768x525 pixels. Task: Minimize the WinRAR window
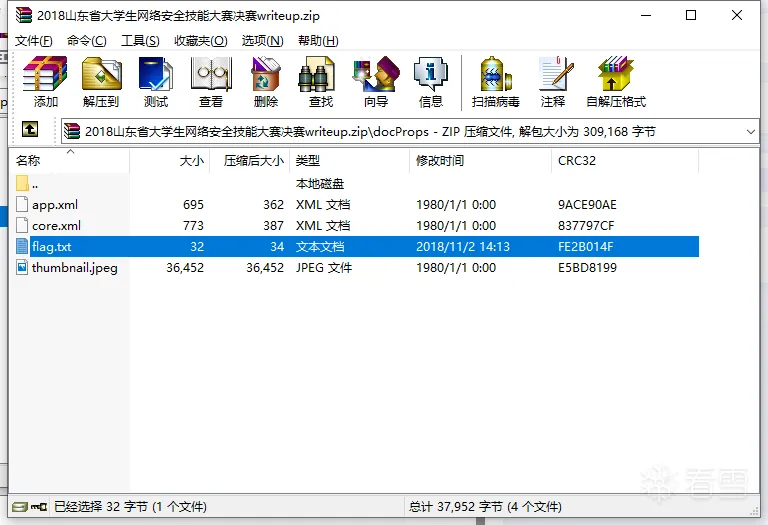(x=646, y=15)
